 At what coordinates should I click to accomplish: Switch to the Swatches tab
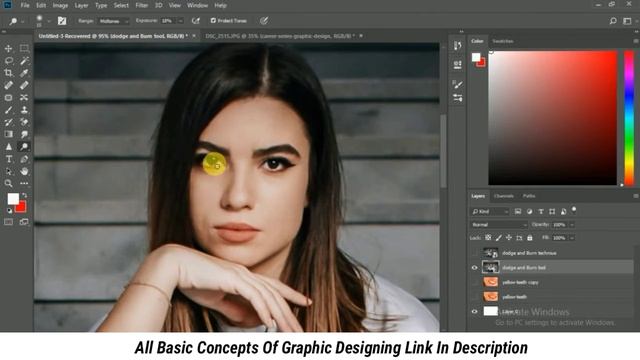(502, 41)
